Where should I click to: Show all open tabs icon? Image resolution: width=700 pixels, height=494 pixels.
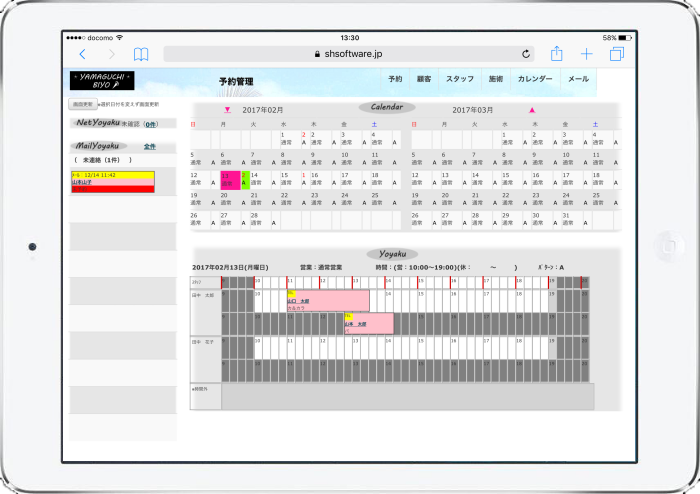(617, 54)
